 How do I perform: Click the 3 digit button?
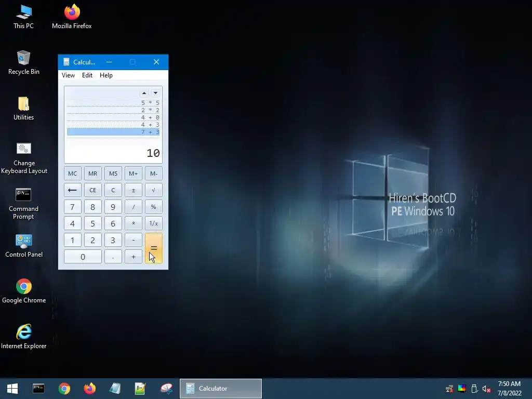tap(113, 240)
